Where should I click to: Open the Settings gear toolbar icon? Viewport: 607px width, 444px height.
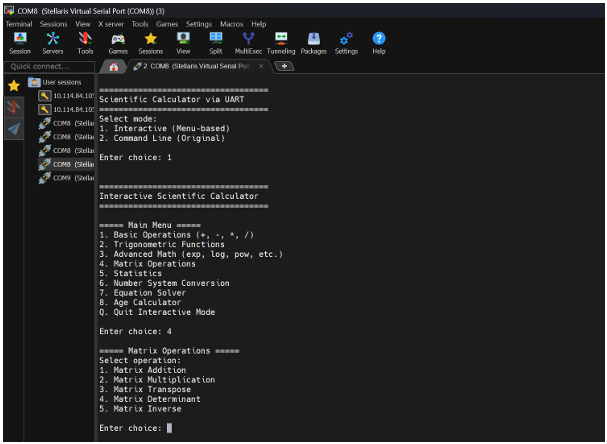[346, 41]
